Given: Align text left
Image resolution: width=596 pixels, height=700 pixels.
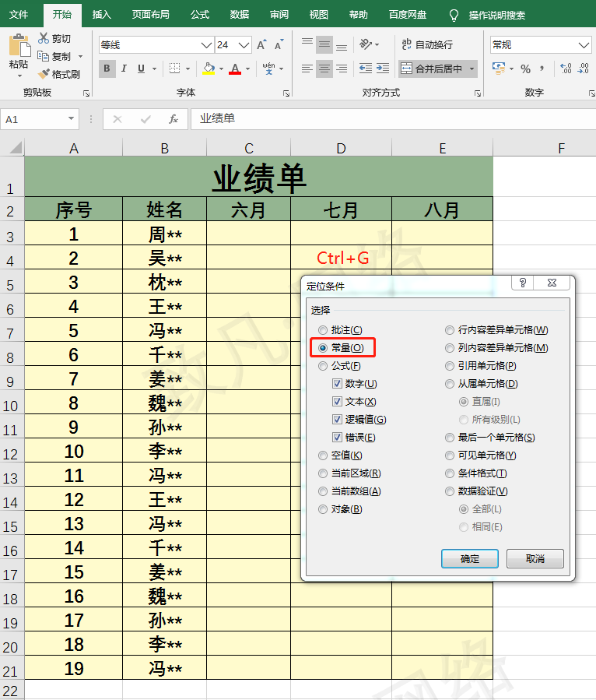Looking at the screenshot, I should coord(307,69).
